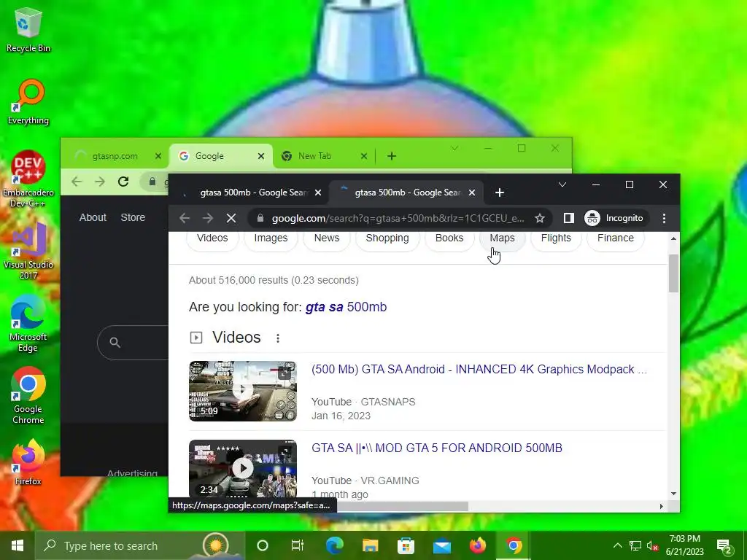Stop page loading in Incognito window
The width and height of the screenshot is (747, 560).
[x=231, y=218]
